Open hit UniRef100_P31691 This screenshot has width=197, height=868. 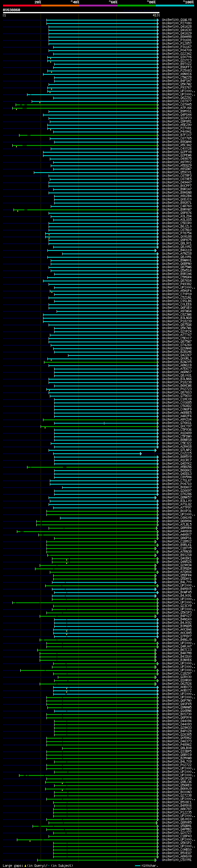[177, 40]
